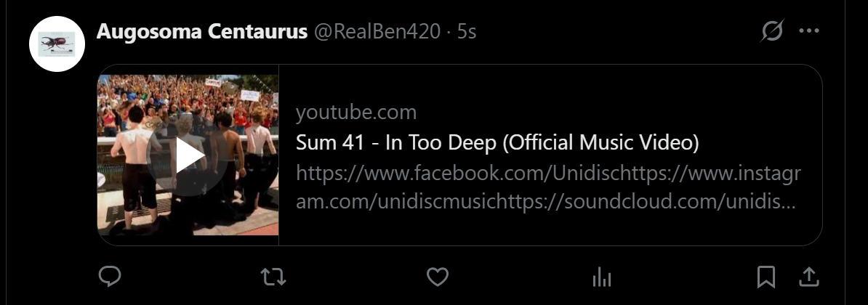Bookmark the post with the bookmark icon
868x305 pixels.
point(765,277)
